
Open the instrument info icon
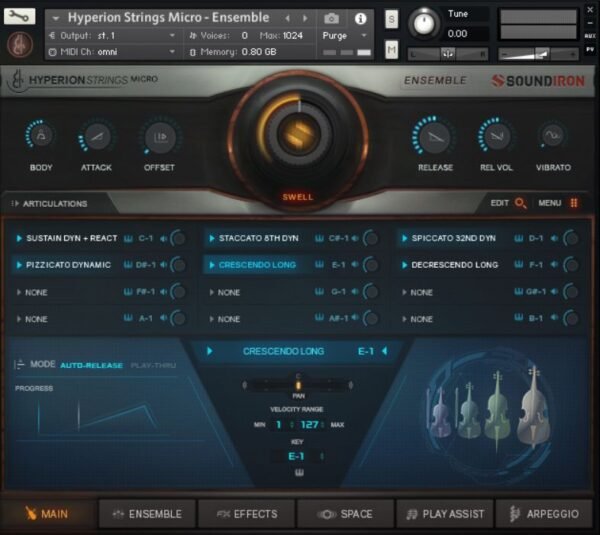pyautogui.click(x=360, y=18)
